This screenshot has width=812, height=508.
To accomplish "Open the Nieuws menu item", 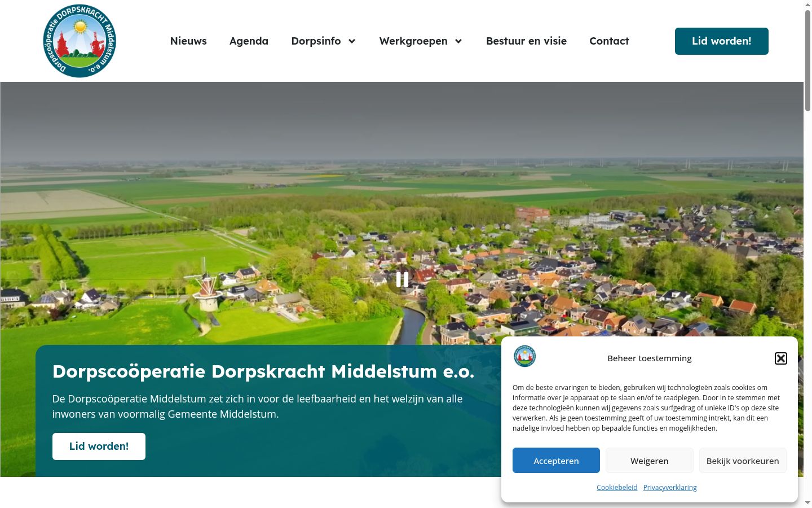I will [x=188, y=41].
